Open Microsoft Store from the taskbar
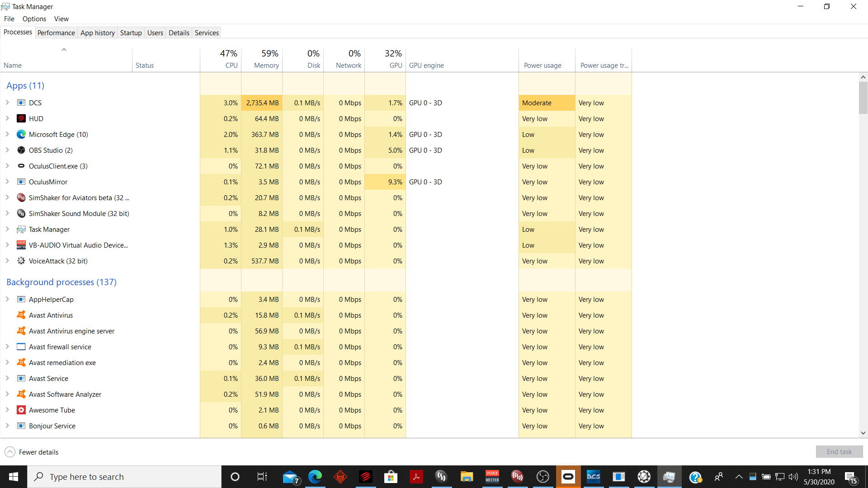The image size is (868, 488). point(391,477)
